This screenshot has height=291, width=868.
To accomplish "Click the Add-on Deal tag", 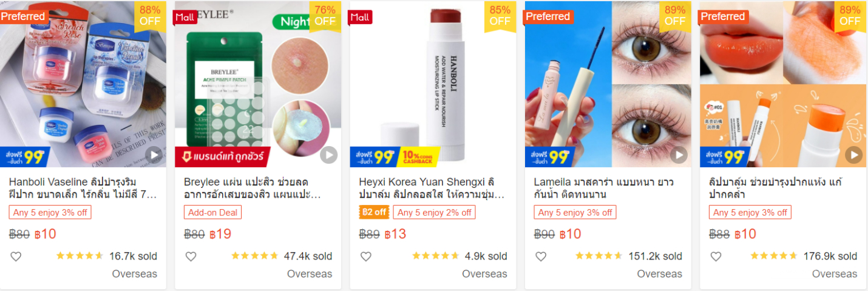I will coord(212,212).
